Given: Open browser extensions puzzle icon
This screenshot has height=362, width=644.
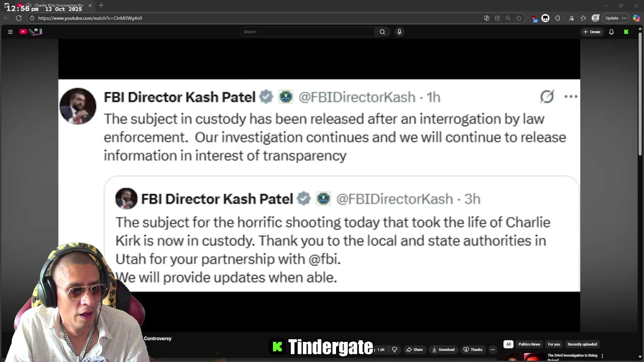Looking at the screenshot, I should pos(557,18).
